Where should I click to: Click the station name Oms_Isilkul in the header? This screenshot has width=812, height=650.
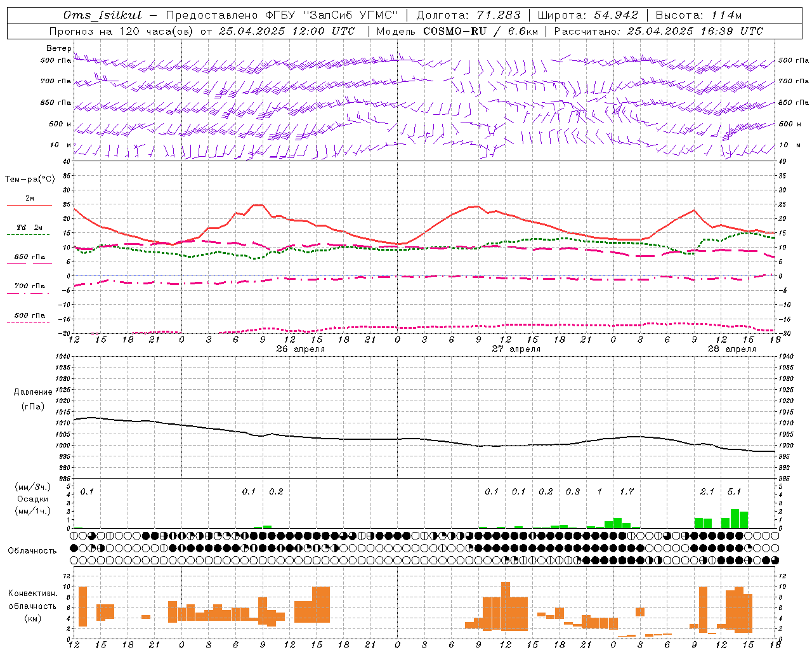[102, 15]
